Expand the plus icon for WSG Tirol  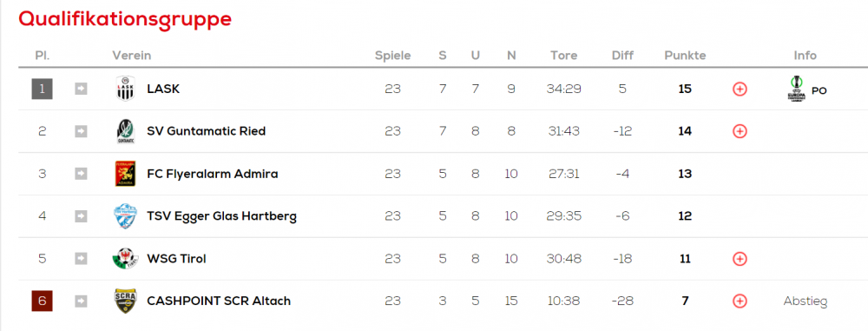[740, 258]
